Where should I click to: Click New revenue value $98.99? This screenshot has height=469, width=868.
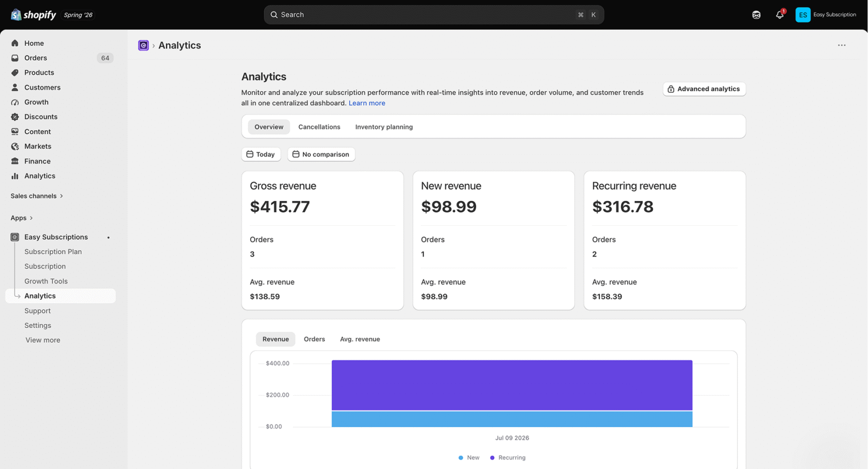click(x=449, y=207)
